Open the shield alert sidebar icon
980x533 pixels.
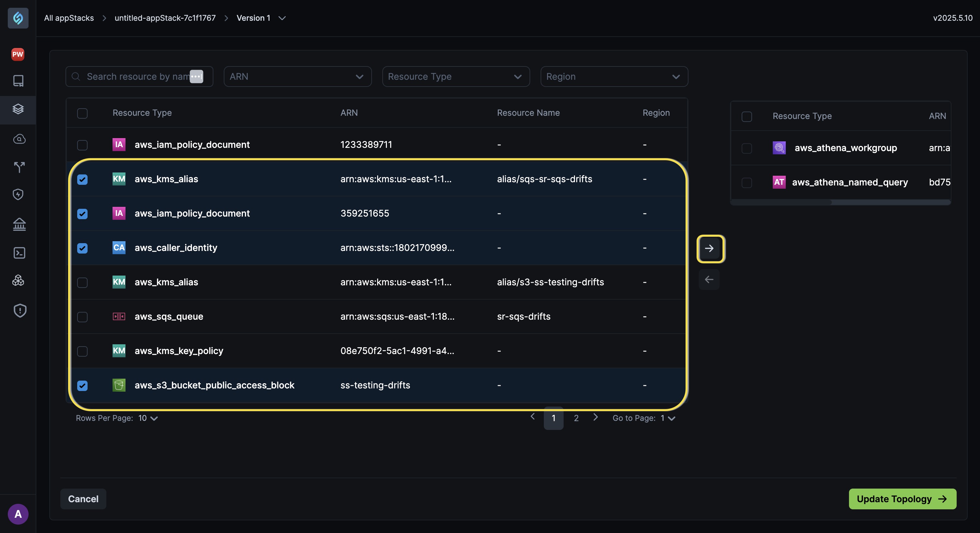20,311
